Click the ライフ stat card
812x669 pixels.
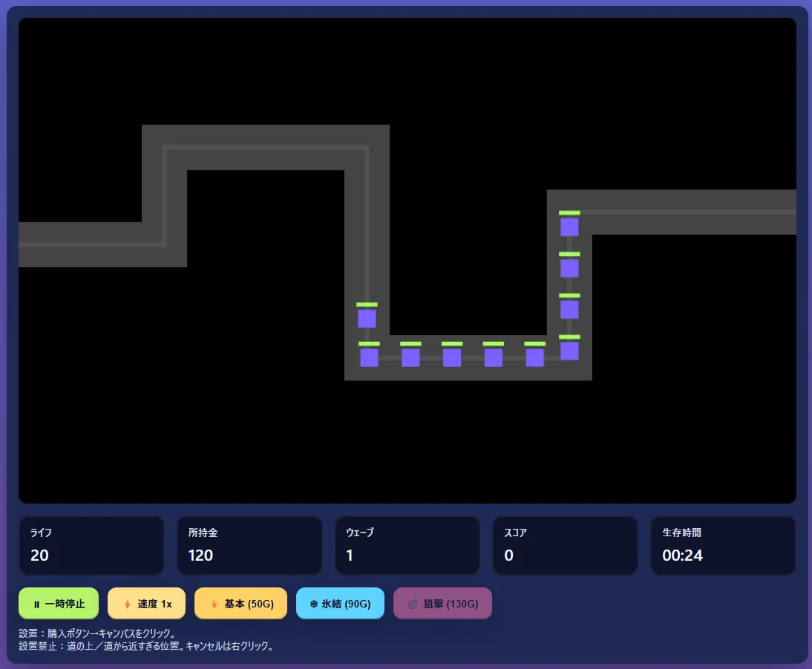(x=91, y=546)
